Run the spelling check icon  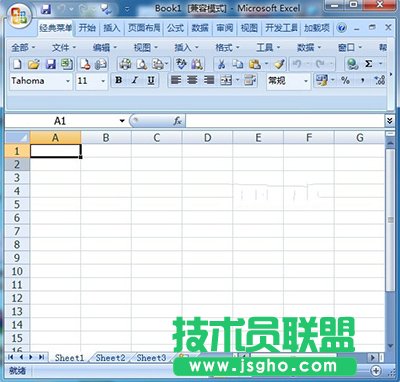[181, 64]
